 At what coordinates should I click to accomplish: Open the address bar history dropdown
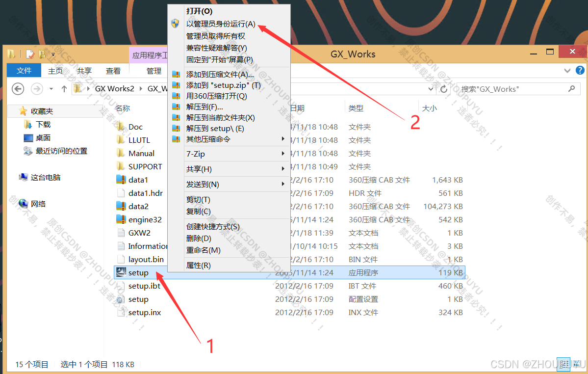coord(431,89)
